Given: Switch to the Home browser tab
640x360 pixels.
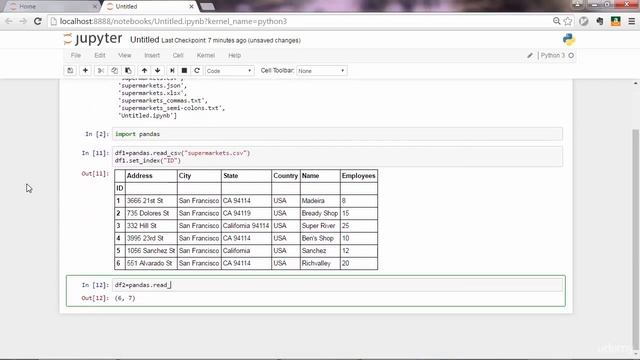Looking at the screenshot, I should pos(51,7).
